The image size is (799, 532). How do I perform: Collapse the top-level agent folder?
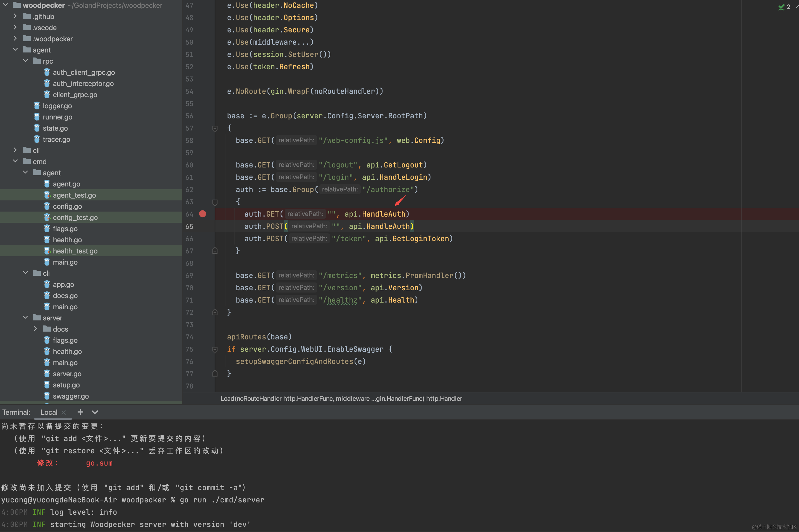tap(15, 49)
